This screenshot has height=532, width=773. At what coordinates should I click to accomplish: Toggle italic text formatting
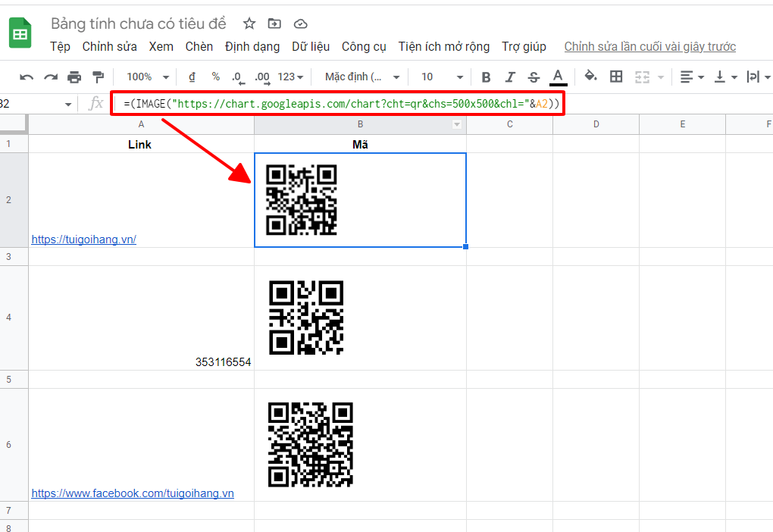[x=510, y=77]
